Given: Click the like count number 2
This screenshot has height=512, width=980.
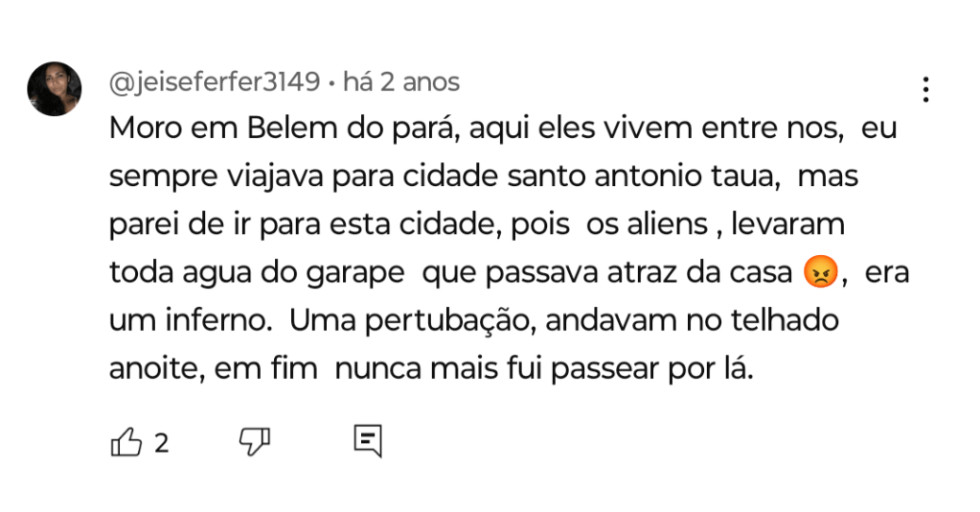Looking at the screenshot, I should coord(162,443).
